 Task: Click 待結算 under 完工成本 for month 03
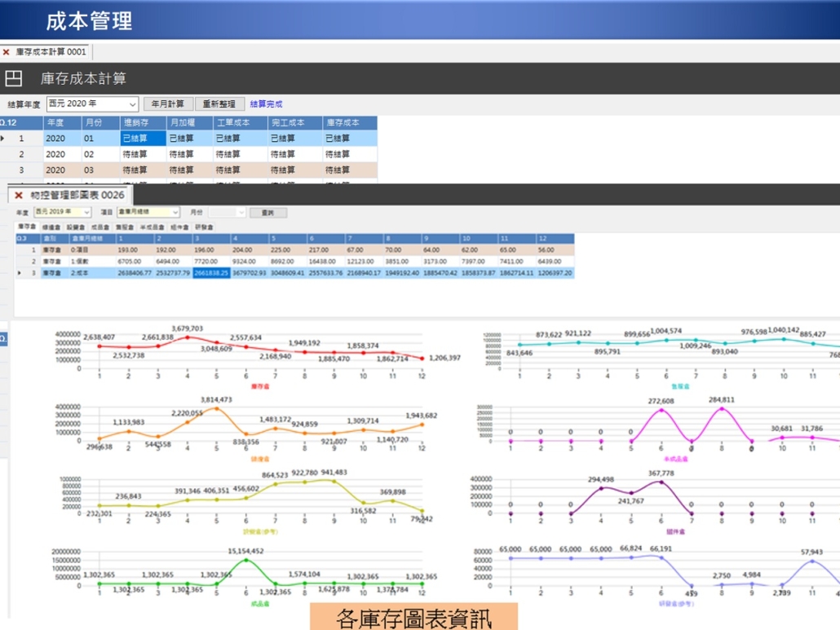[x=295, y=170]
